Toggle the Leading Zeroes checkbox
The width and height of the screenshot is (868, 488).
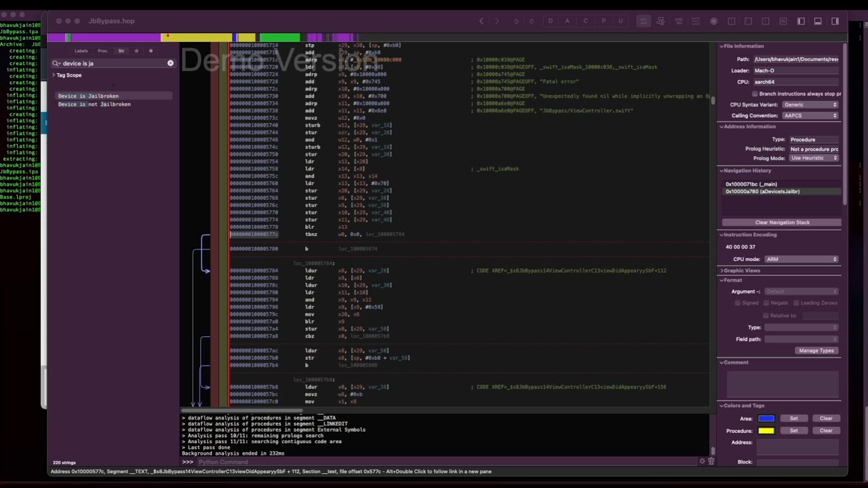pos(795,303)
